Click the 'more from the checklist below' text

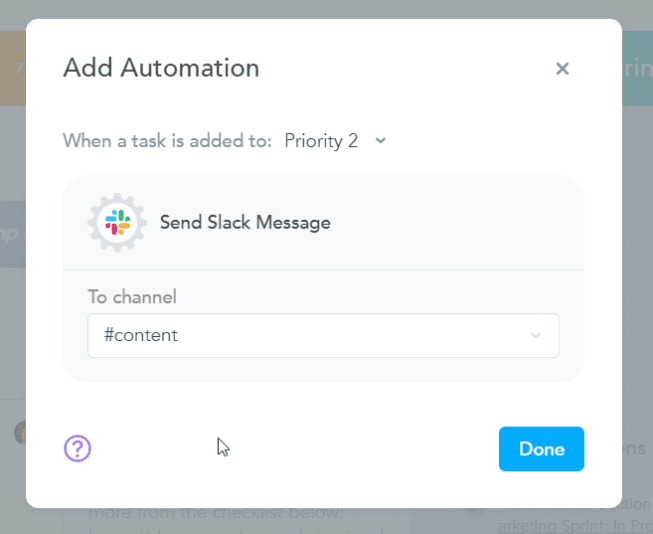coord(215,514)
